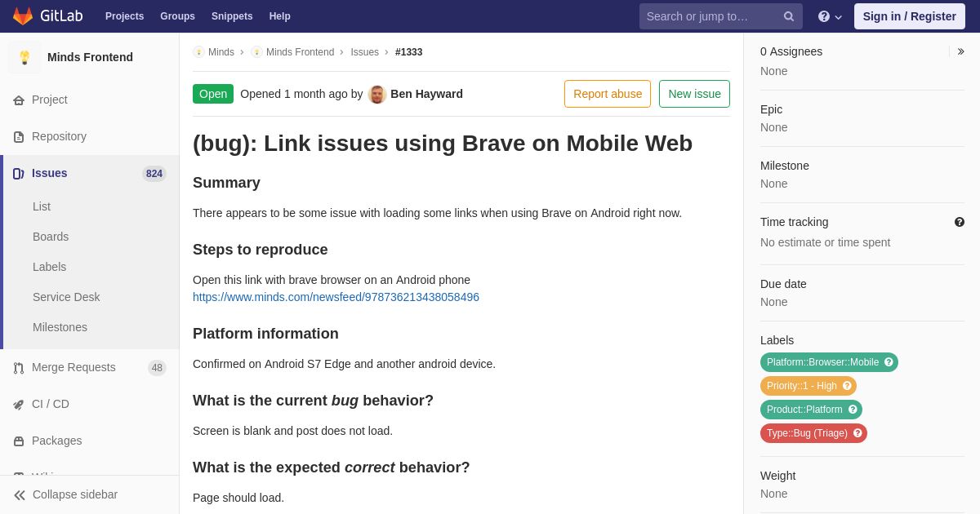
Task: Click help icon on Priority::1 - High label
Action: point(847,386)
